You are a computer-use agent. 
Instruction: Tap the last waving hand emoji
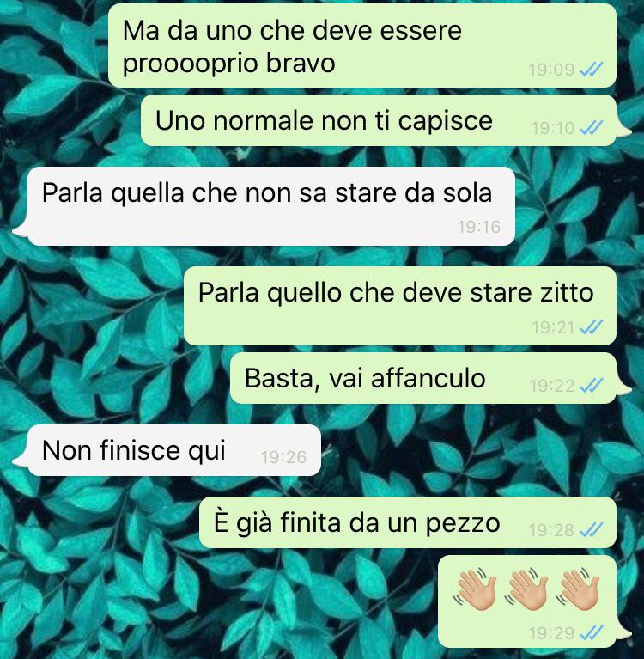point(578,589)
